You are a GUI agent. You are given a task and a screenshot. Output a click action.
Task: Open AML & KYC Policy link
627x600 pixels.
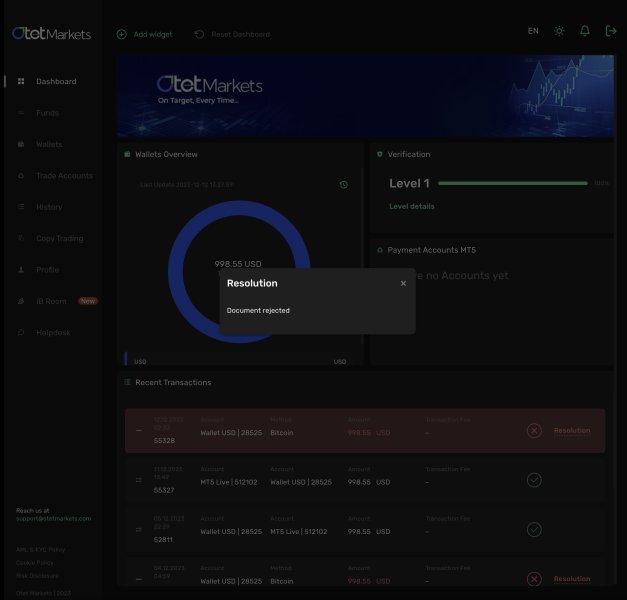40,550
